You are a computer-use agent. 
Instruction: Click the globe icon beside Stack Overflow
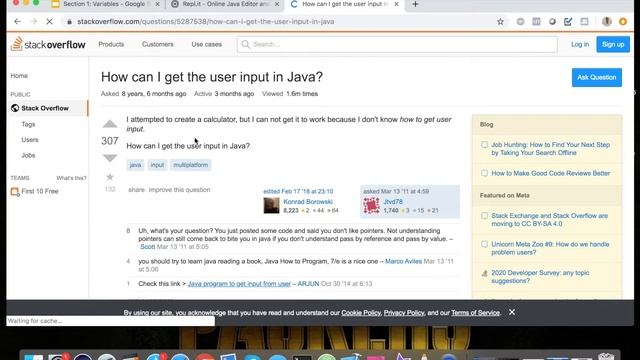(15, 108)
